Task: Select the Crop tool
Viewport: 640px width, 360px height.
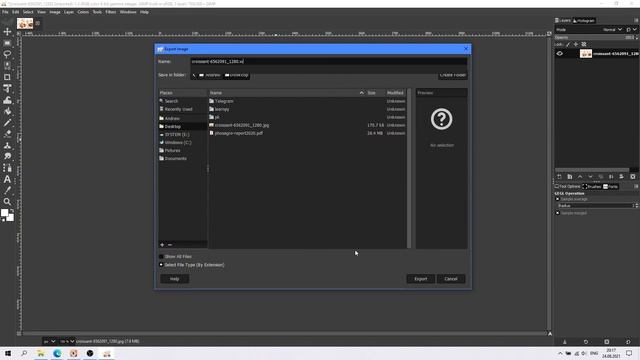Action: pyautogui.click(x=7, y=77)
